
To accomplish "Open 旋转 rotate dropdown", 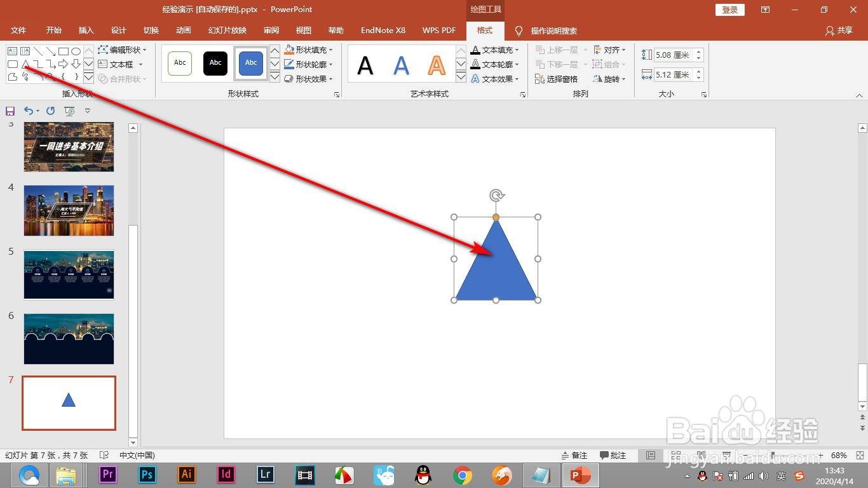I will pos(609,79).
